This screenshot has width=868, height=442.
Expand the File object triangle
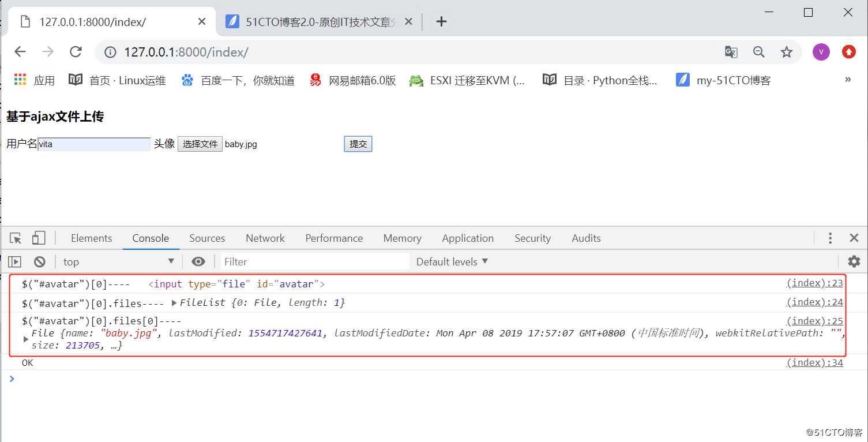coord(25,339)
